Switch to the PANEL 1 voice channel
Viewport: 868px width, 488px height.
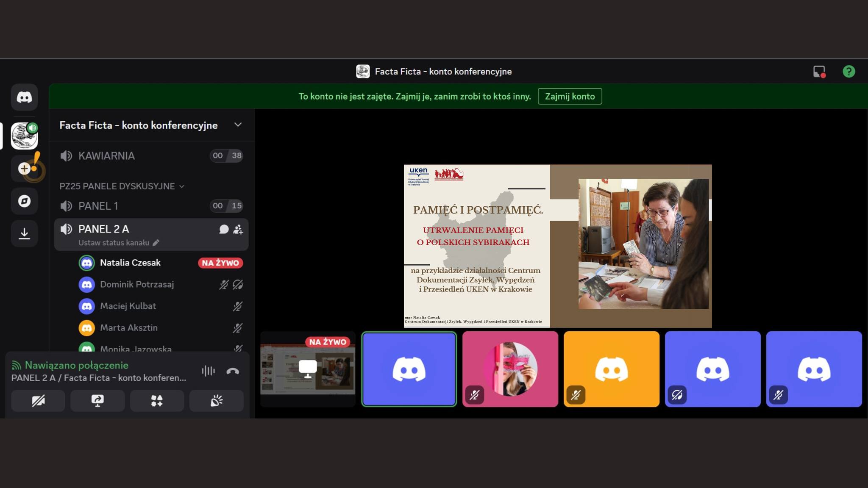coord(98,206)
